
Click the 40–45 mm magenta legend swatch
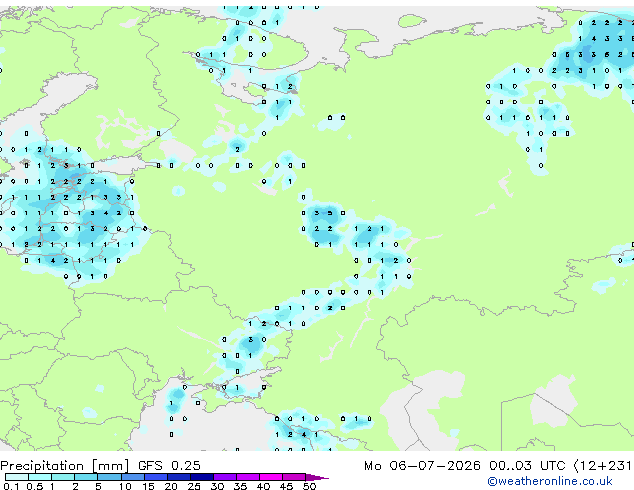[271, 477]
